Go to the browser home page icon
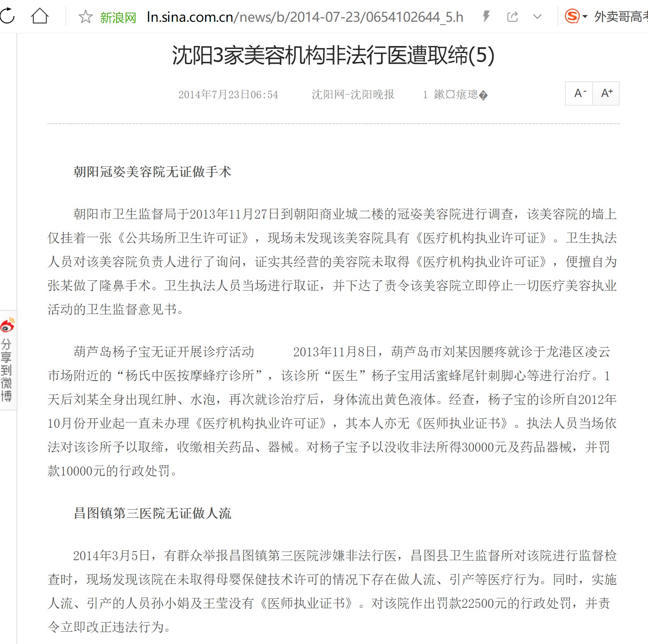The width and height of the screenshot is (648, 644). (x=40, y=16)
